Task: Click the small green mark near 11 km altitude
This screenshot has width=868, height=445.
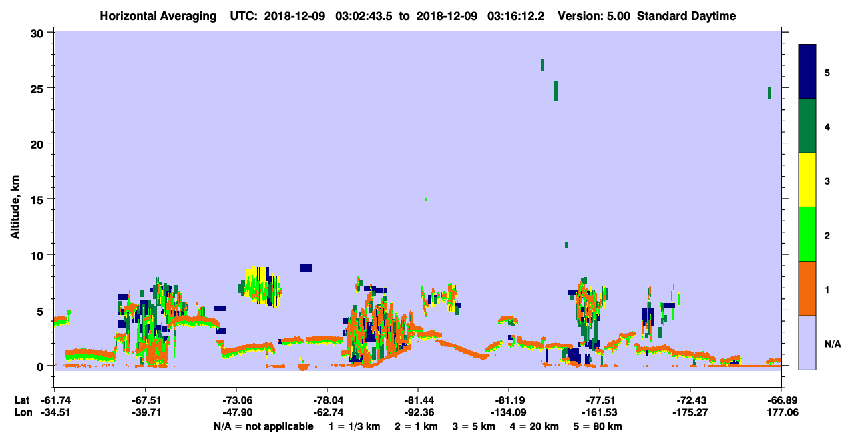Action: [566, 245]
